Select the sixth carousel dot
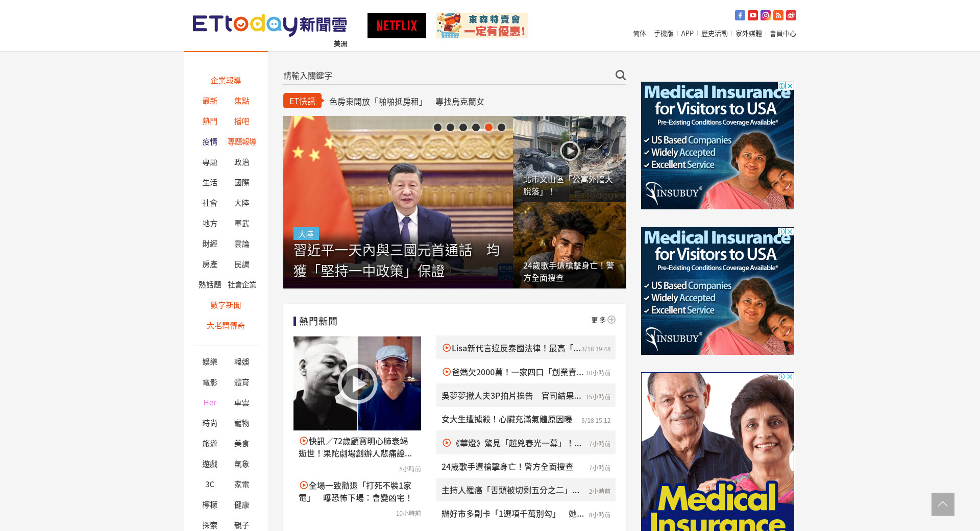The image size is (980, 531). pyautogui.click(x=501, y=127)
